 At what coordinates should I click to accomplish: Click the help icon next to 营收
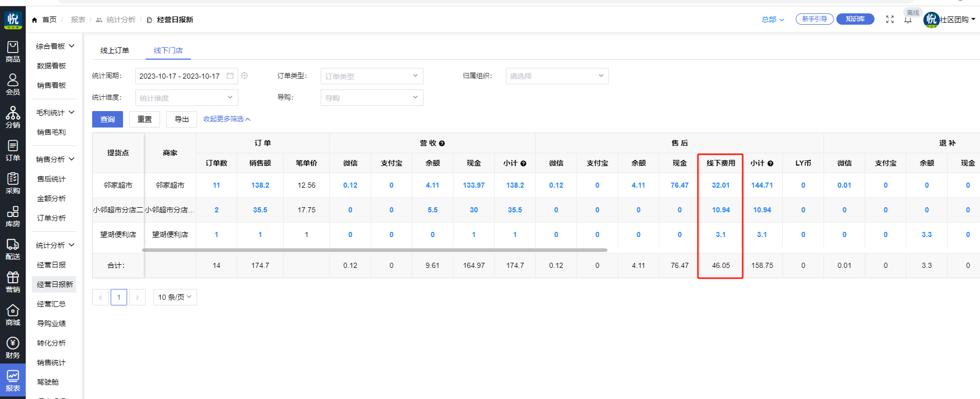442,143
